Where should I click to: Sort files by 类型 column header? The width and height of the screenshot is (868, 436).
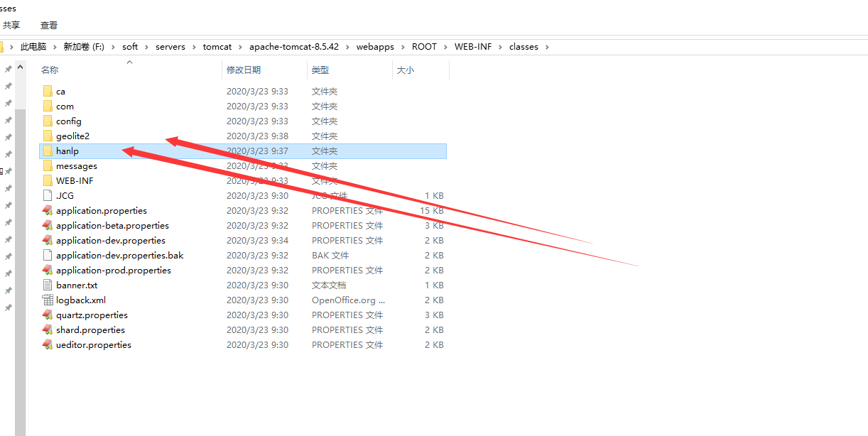point(320,70)
